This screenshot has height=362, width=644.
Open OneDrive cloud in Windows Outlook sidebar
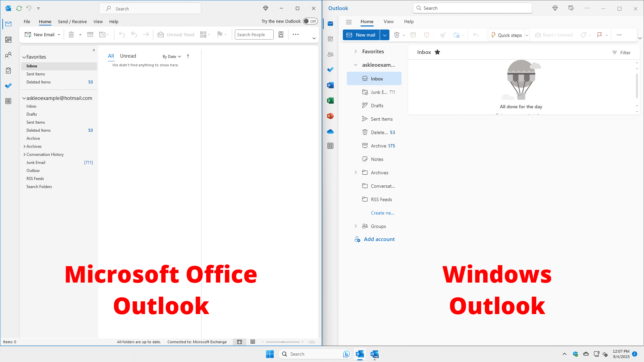tap(330, 131)
